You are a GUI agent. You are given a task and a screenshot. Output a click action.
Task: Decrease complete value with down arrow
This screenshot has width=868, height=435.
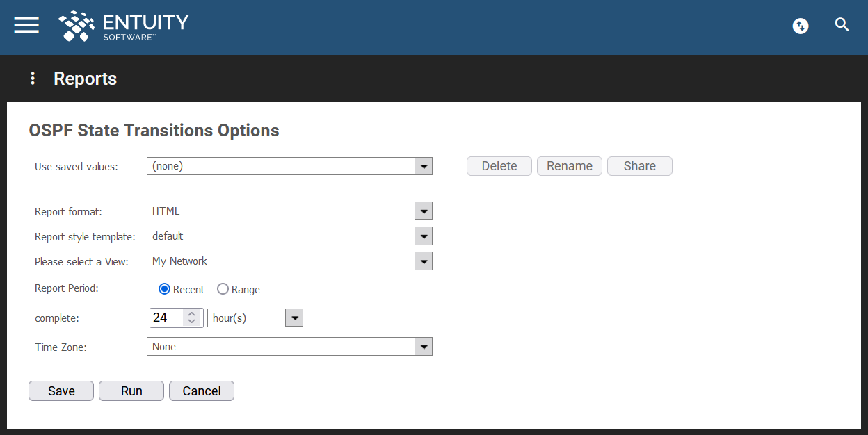pos(192,322)
